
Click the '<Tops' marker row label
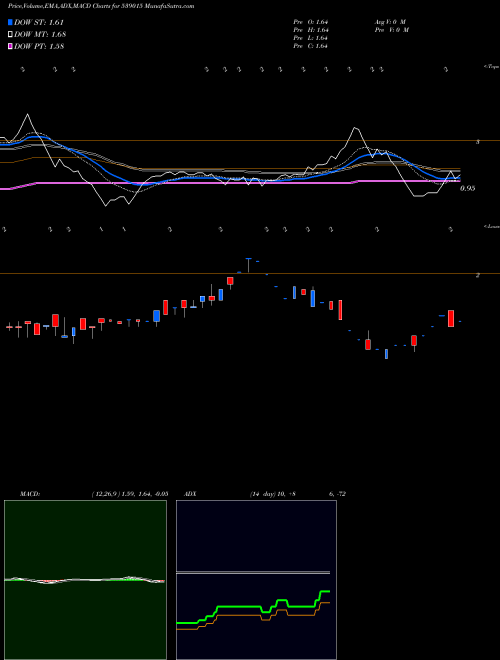click(491, 67)
